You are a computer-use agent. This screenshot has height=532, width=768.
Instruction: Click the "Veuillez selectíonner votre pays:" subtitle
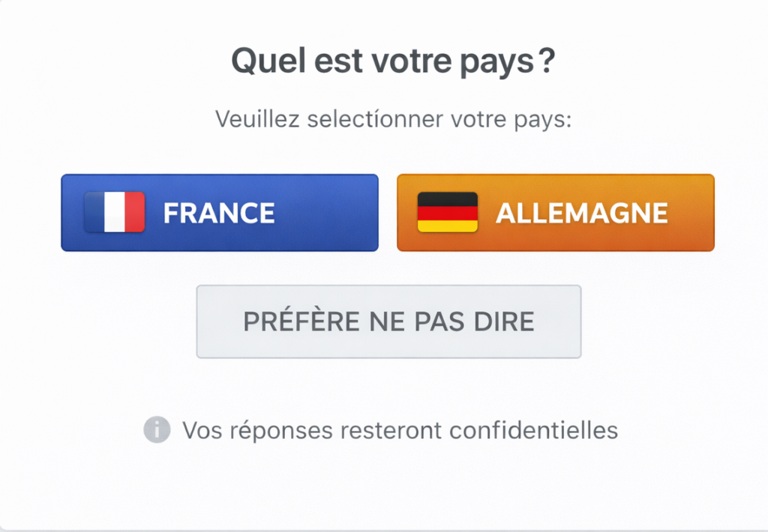[x=393, y=119]
